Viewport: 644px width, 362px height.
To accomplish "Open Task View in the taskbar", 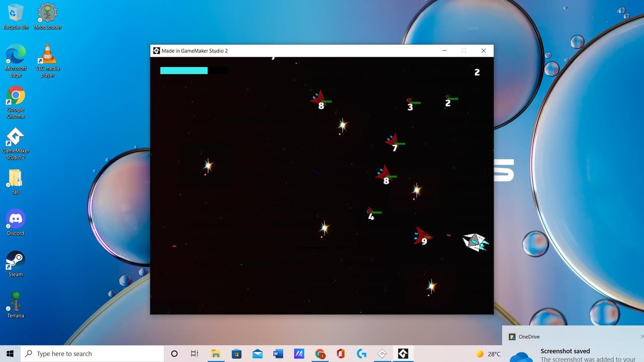I will pyautogui.click(x=195, y=353).
